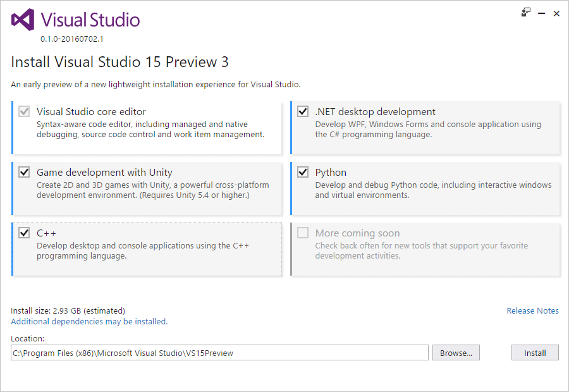Open the Release Notes link
Viewport: 569px width, 392px height.
[532, 310]
